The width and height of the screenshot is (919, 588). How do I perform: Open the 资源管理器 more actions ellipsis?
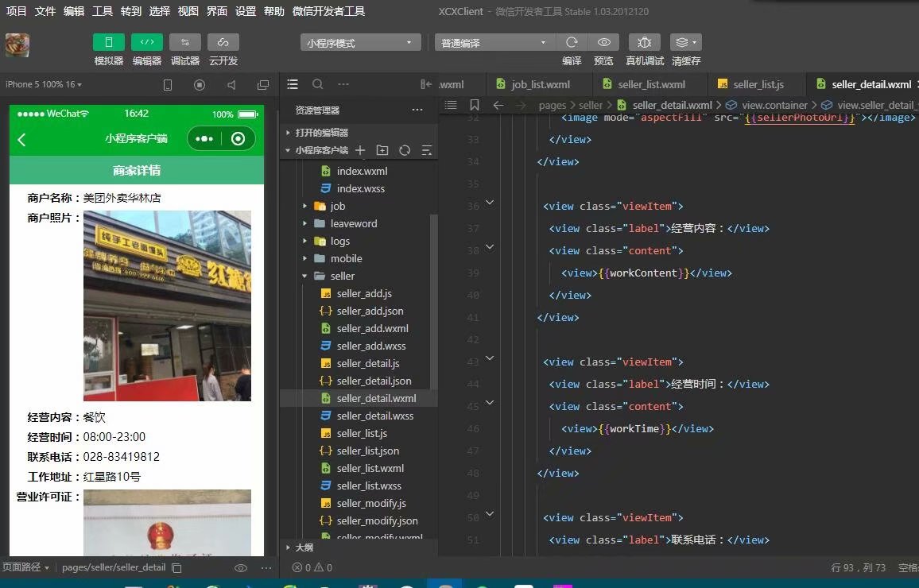417,110
